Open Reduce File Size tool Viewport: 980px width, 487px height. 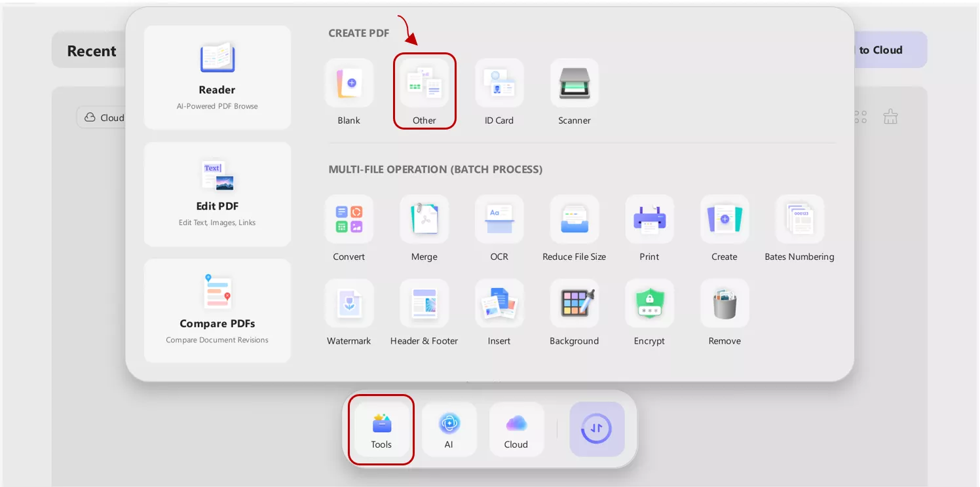[x=574, y=219]
